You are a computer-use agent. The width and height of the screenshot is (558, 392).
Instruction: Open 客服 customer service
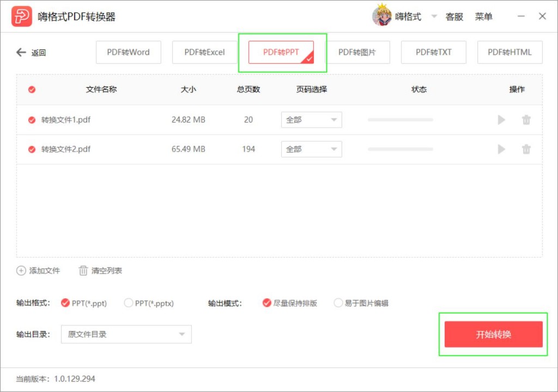454,17
